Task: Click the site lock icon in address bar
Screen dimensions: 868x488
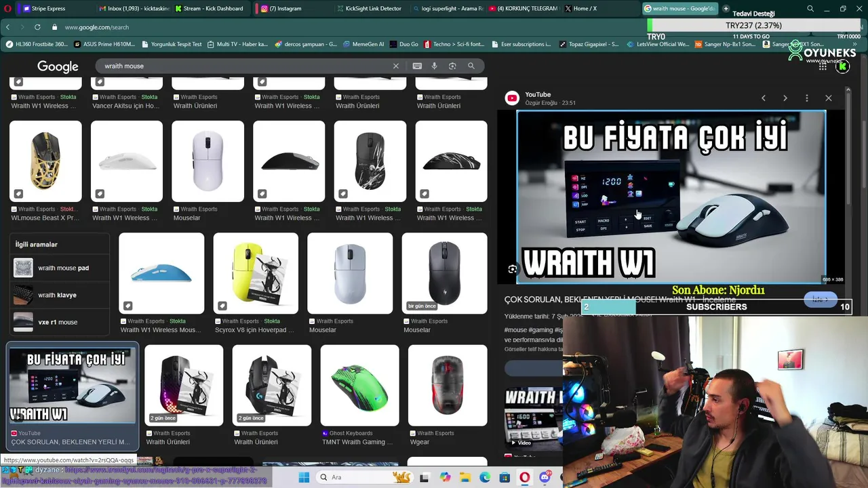Action: [x=54, y=27]
